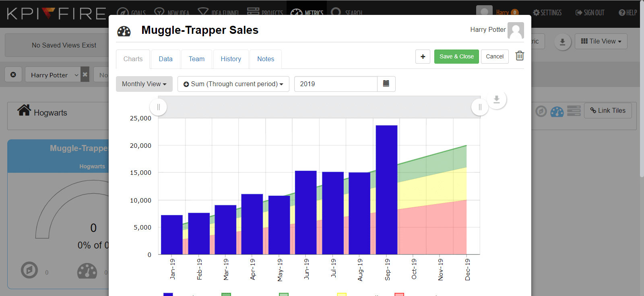Switch to the Notes tab
644x296 pixels.
(x=266, y=59)
